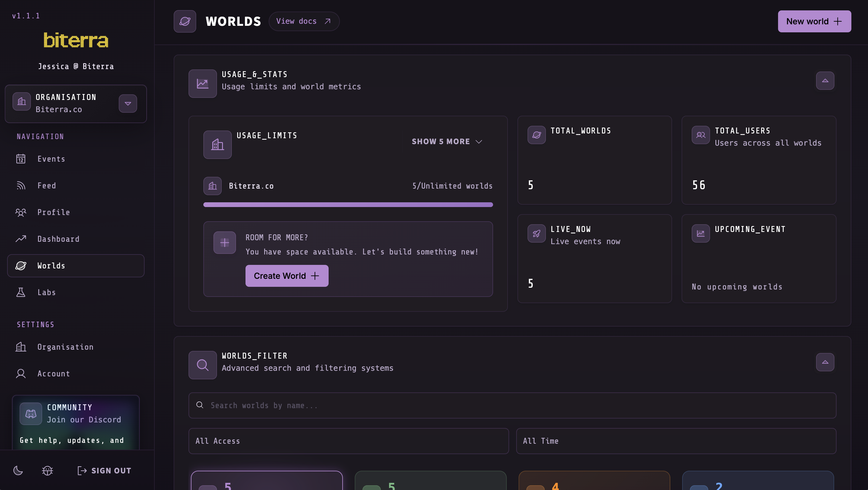Click the organisation building icon in sidebar selector
This screenshot has width=868, height=490.
[x=22, y=101]
